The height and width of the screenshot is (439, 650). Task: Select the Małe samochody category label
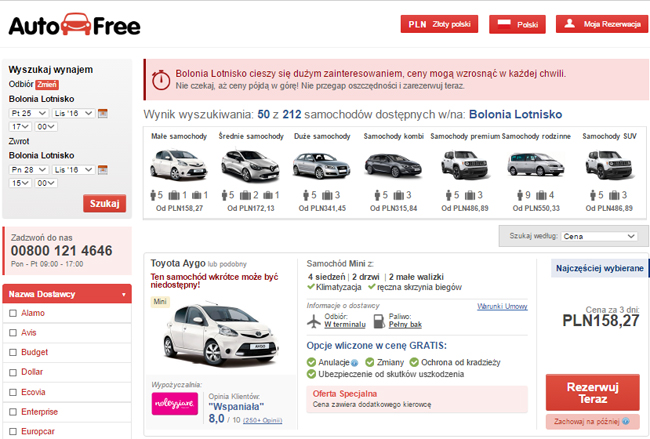[x=179, y=136]
